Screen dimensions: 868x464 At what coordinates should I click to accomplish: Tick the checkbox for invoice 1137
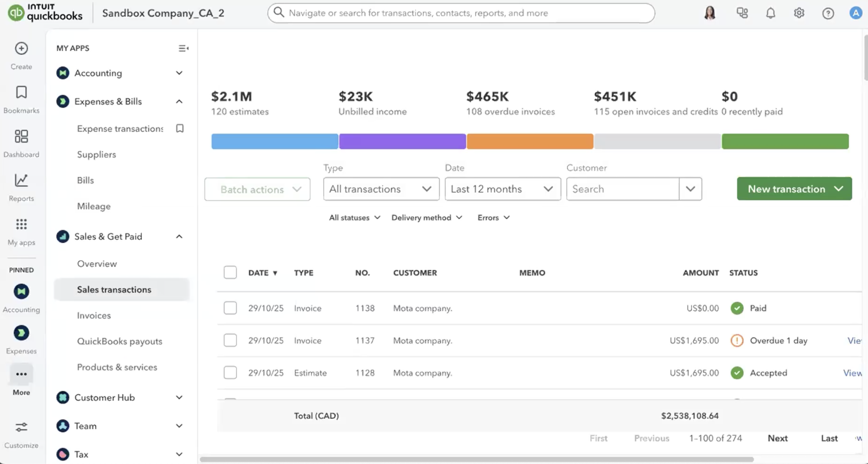[230, 340]
